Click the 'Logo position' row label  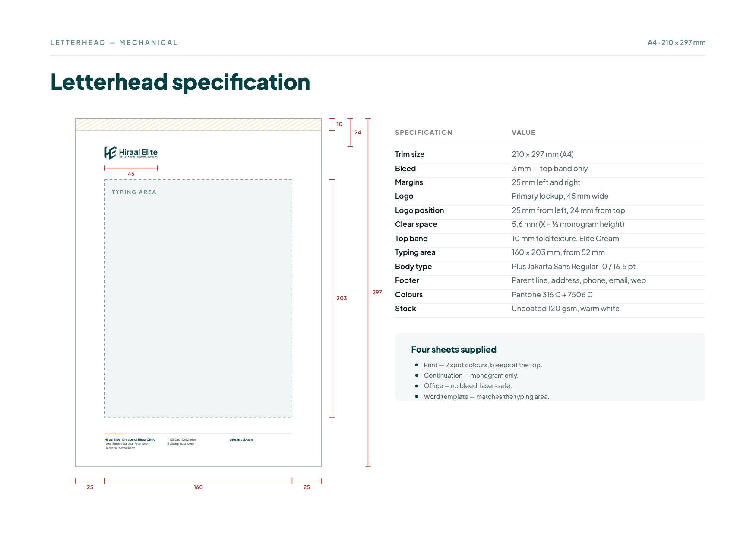pyautogui.click(x=419, y=210)
